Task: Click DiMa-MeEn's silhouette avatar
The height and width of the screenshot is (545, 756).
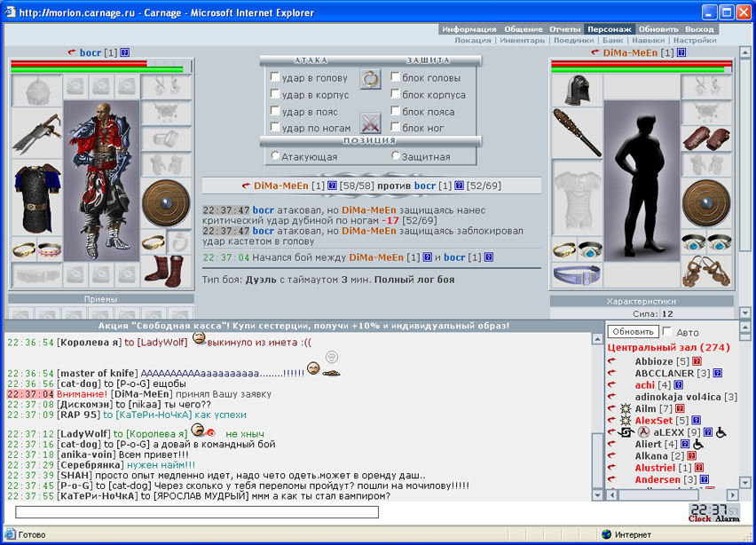Action: 642,181
